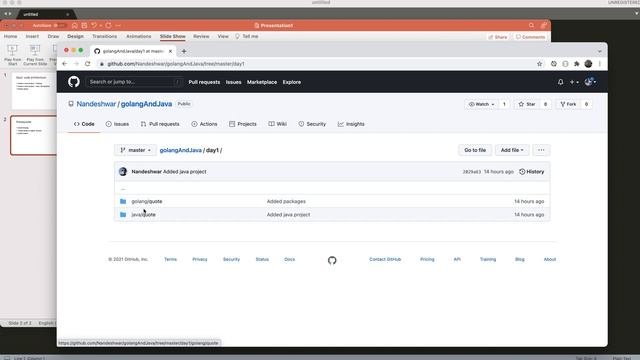640x360 pixels.
Task: Open the Insights tab
Action: pyautogui.click(x=351, y=124)
